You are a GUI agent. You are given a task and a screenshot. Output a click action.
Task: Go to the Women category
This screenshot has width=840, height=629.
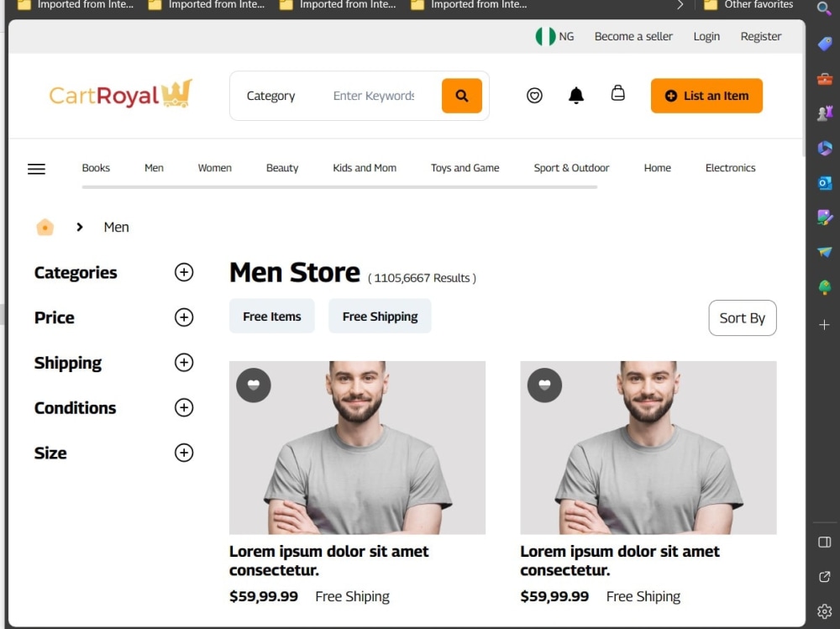tap(215, 168)
